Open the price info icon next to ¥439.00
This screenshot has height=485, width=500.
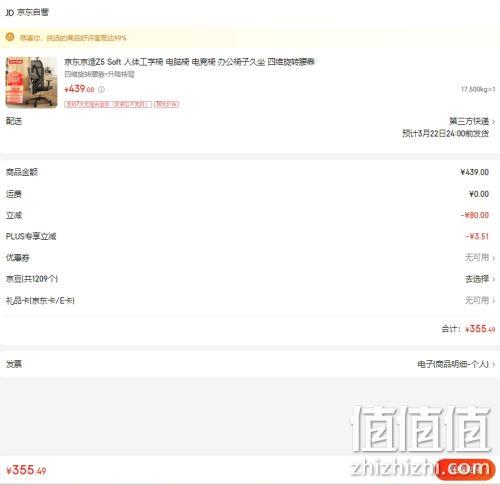101,89
